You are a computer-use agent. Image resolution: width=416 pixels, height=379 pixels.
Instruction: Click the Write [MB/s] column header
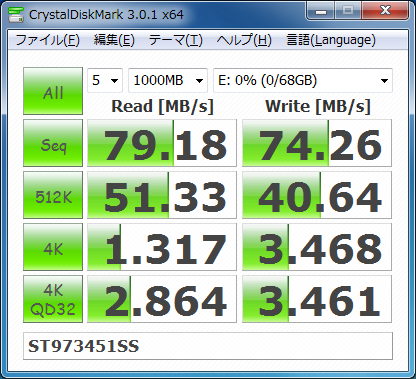(x=318, y=107)
